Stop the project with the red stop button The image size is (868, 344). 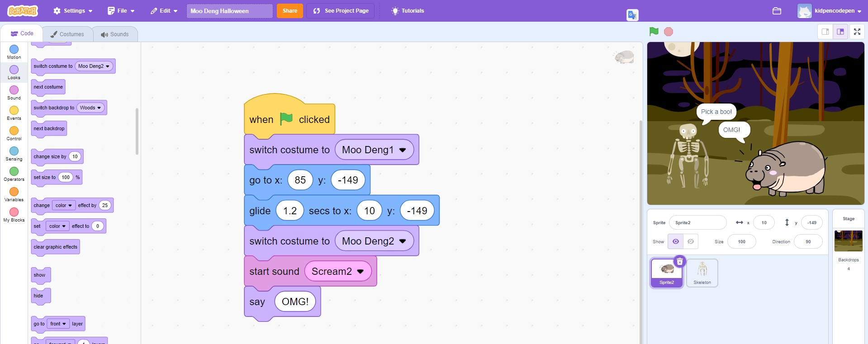[x=669, y=32]
